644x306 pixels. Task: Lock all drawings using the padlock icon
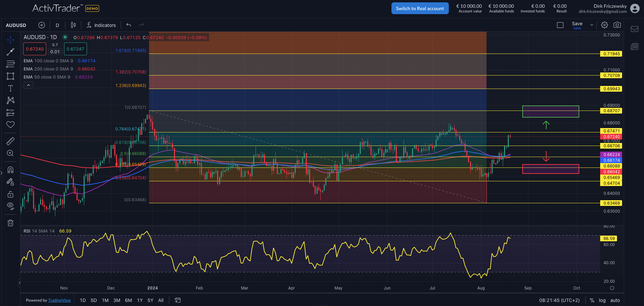tap(10, 194)
